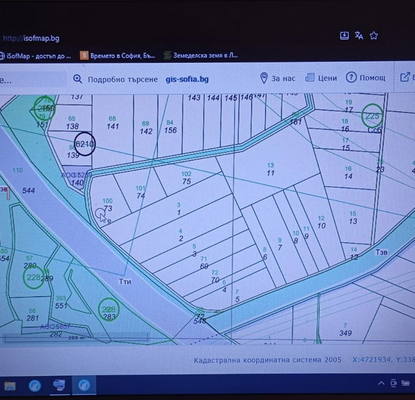The image size is (415, 400).
Task: Follow the gis-sofia.bg link
Action: (187, 79)
